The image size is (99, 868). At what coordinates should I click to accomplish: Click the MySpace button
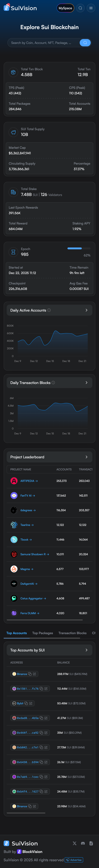tap(65, 8)
